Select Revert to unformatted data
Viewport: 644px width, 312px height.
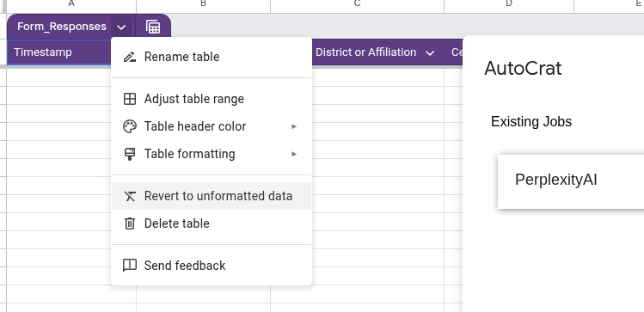212,196
